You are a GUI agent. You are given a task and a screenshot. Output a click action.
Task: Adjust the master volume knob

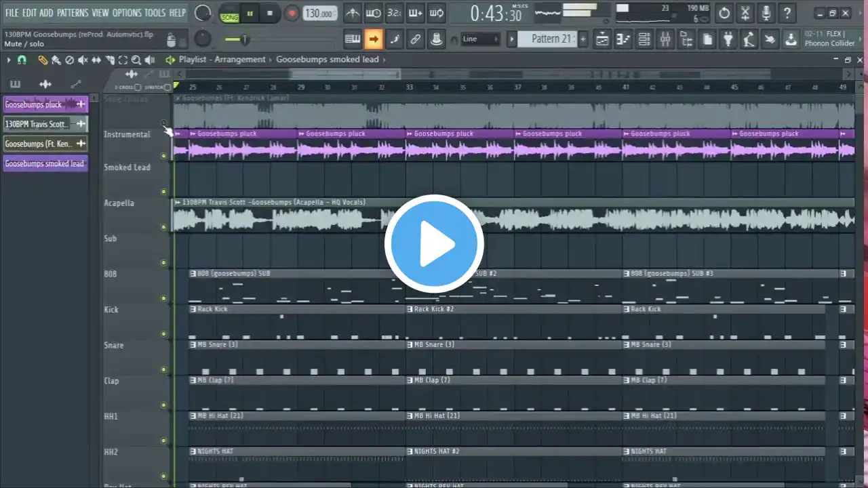(202, 13)
